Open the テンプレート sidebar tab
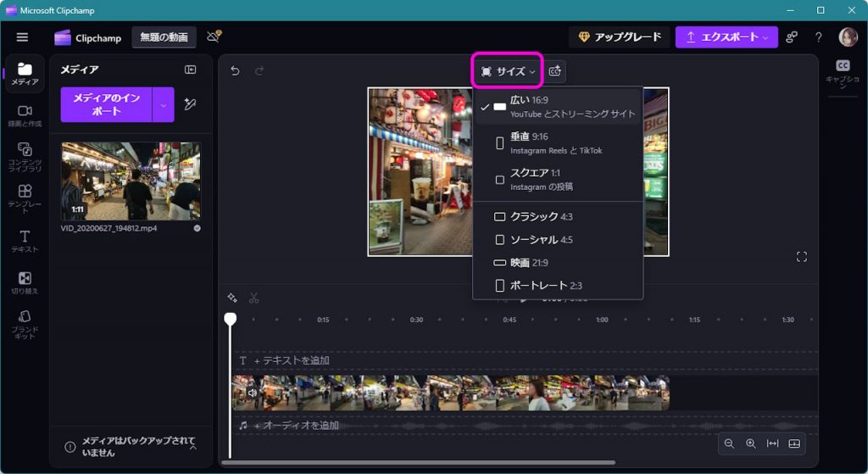 pos(25,198)
